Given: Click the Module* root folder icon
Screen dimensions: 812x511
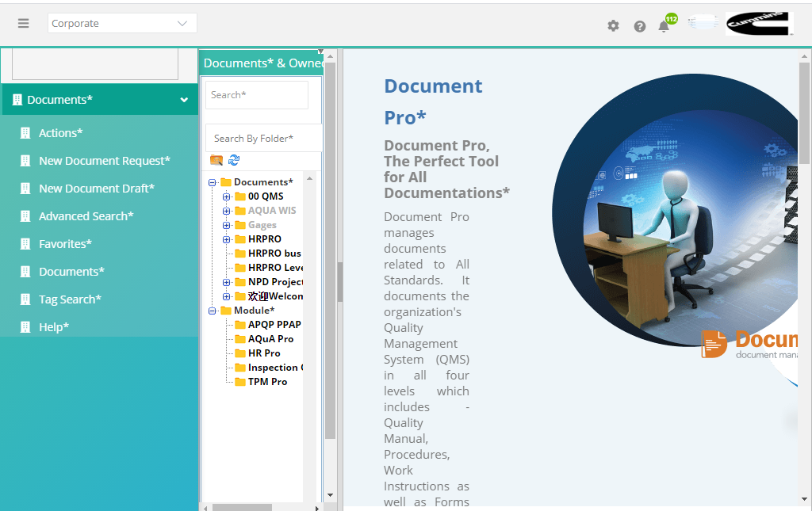Looking at the screenshot, I should (x=226, y=311).
